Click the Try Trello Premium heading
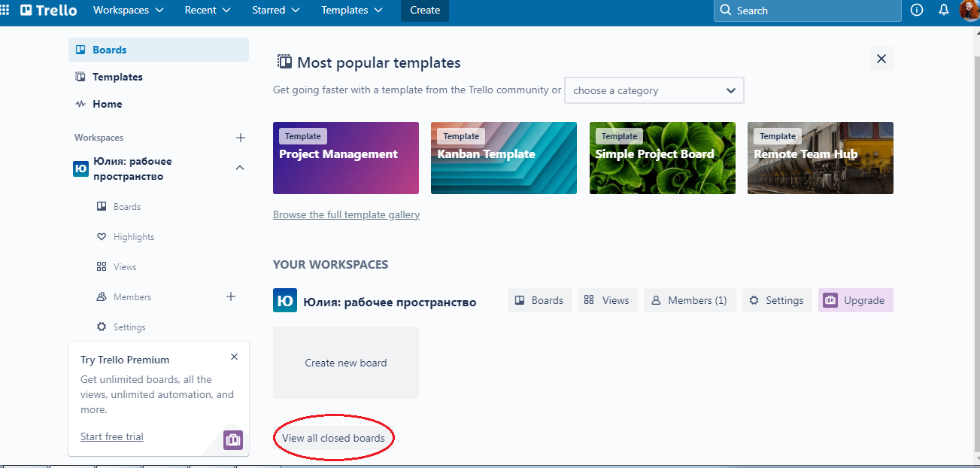Viewport: 980px width, 468px height. (x=125, y=360)
